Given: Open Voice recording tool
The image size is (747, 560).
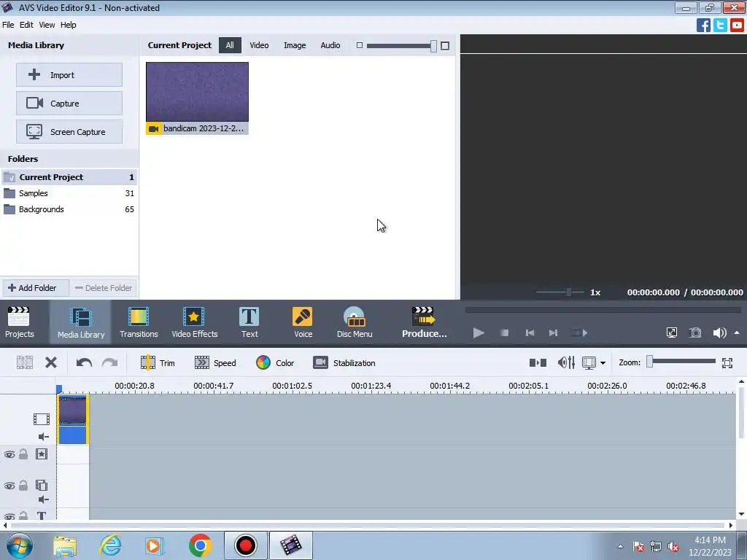Looking at the screenshot, I should click(303, 322).
